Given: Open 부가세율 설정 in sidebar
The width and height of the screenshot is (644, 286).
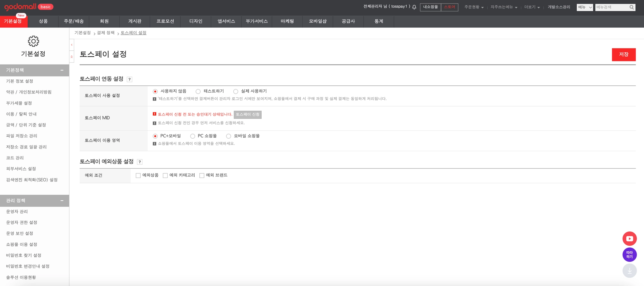Looking at the screenshot, I should click(x=19, y=103).
